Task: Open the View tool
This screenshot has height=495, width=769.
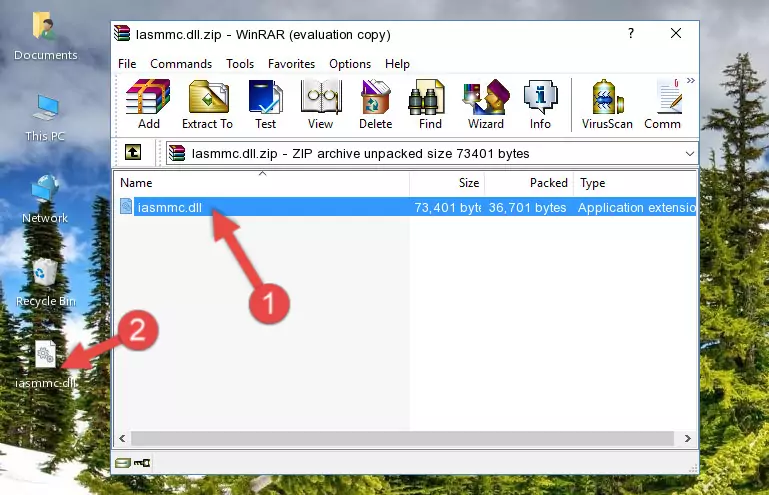Action: (321, 104)
